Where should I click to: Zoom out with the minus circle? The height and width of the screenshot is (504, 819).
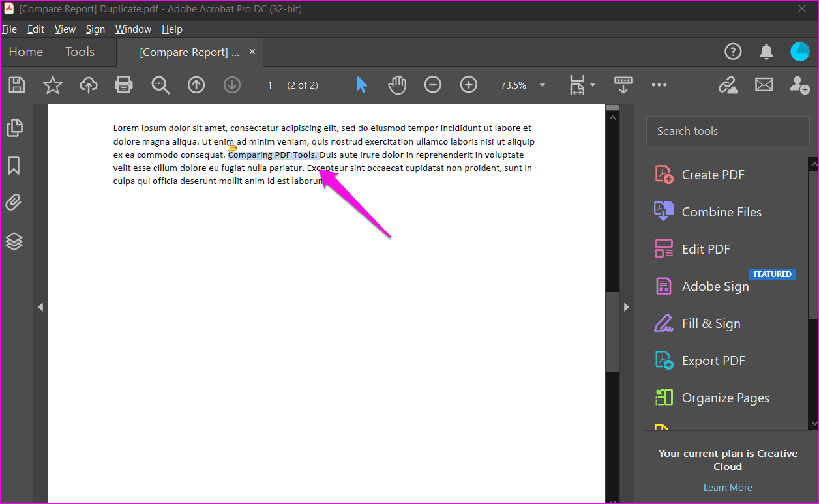pyautogui.click(x=433, y=85)
